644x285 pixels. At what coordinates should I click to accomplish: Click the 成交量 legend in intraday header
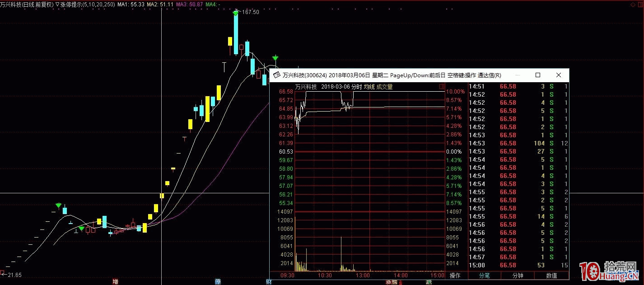tap(384, 87)
